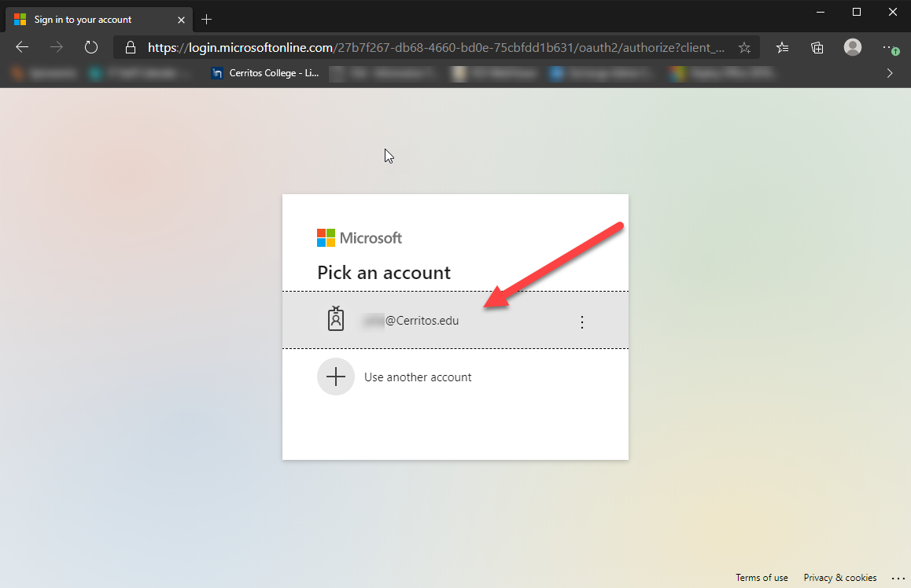
Task: Click the work account badge icon
Action: [336, 318]
